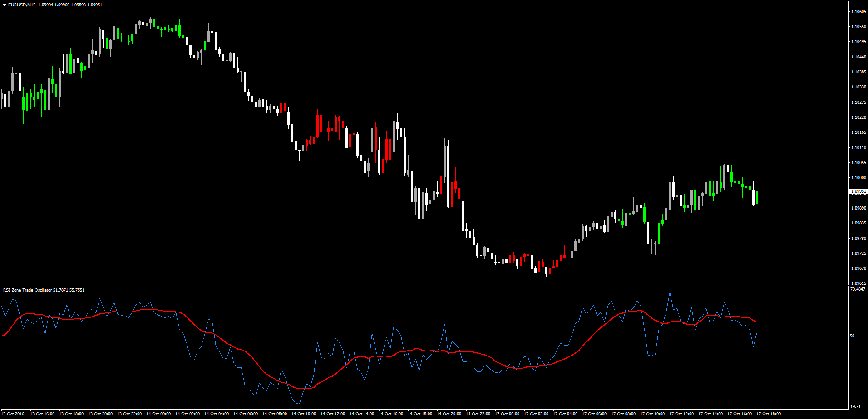Select the 13 Oct 2016 date label
Screen dimensions: 868x419
click(13, 414)
